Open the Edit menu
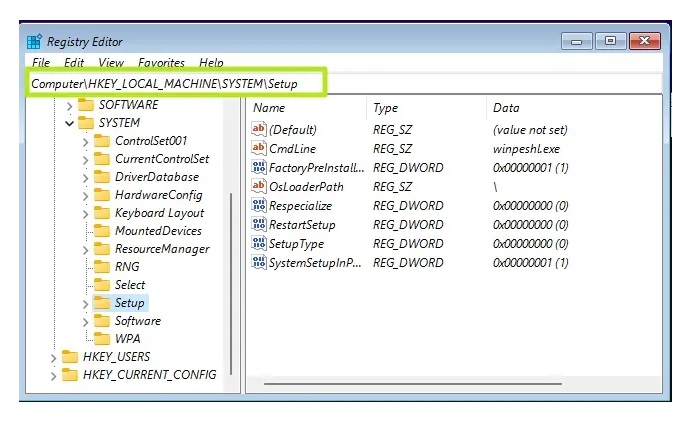Viewport: 687px width, 424px height. tap(74, 63)
